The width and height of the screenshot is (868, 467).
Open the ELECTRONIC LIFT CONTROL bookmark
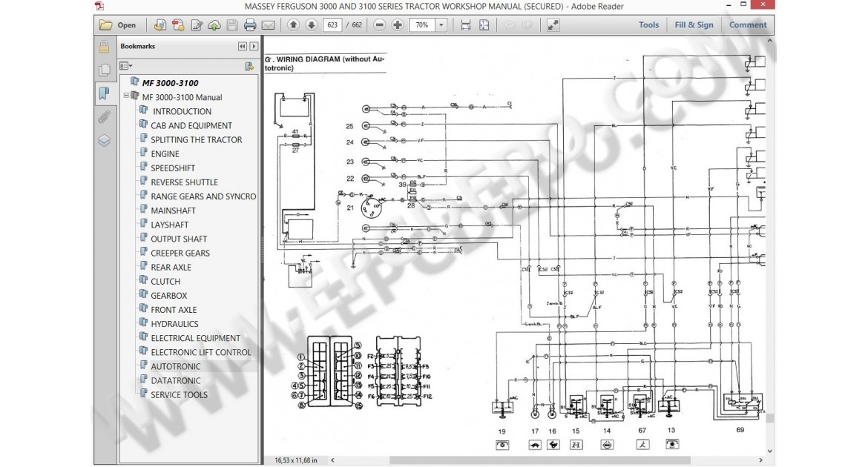coord(201,352)
